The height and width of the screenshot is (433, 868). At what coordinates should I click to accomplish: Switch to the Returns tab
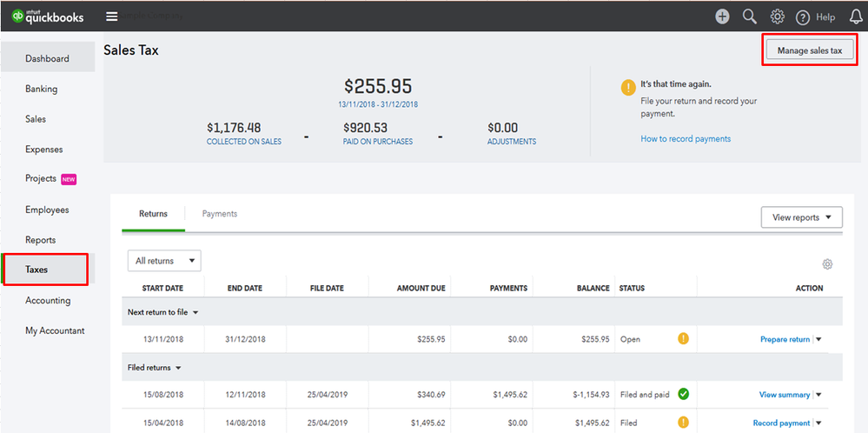[153, 214]
